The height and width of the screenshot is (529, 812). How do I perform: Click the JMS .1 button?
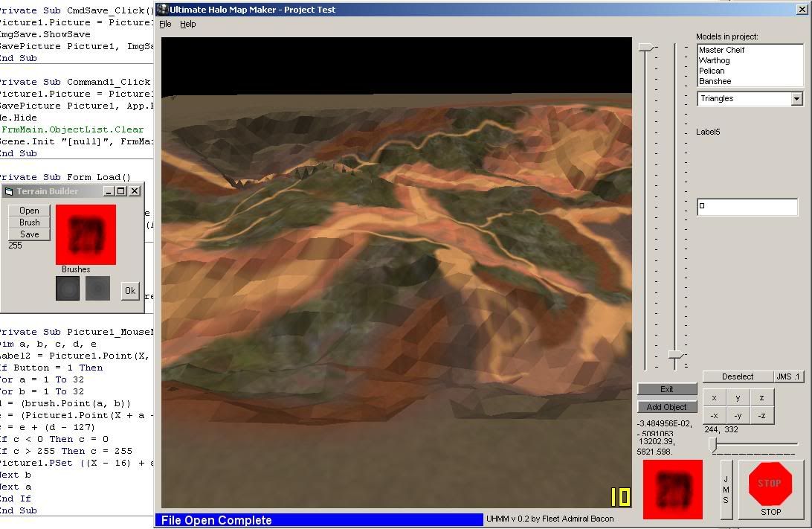pos(788,376)
